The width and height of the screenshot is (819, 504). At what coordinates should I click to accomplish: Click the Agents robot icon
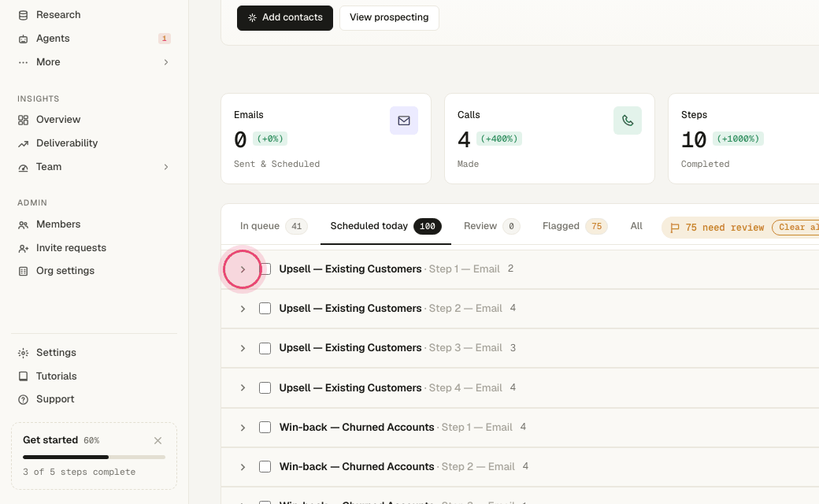[23, 39]
